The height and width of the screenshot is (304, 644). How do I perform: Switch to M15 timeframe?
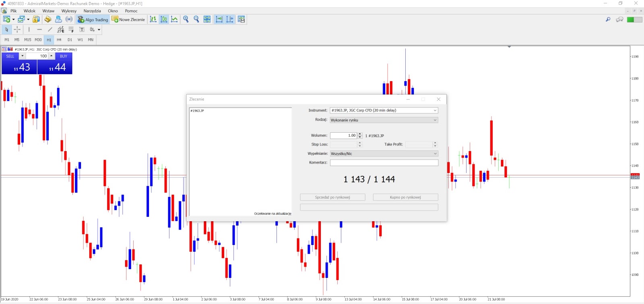click(x=27, y=40)
